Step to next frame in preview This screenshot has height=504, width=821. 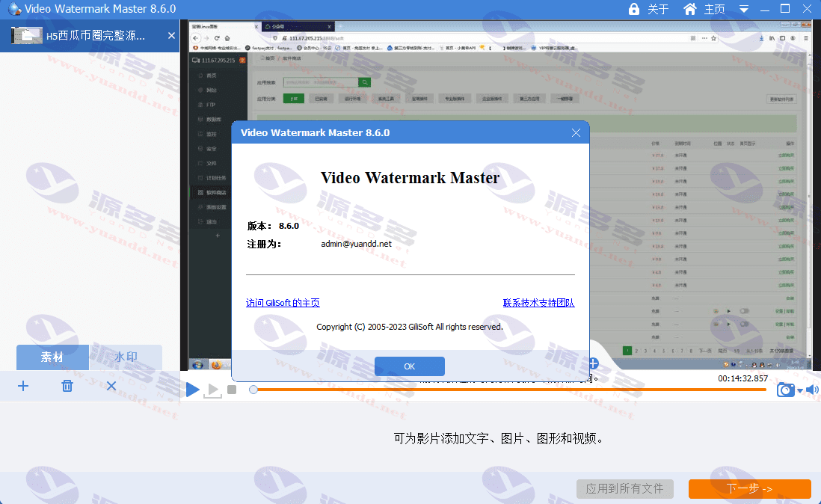(212, 390)
